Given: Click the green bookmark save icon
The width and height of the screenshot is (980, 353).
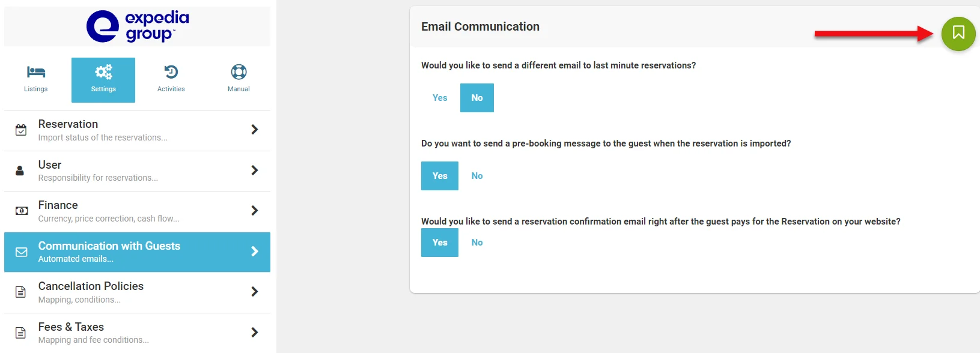Looking at the screenshot, I should pos(958,34).
